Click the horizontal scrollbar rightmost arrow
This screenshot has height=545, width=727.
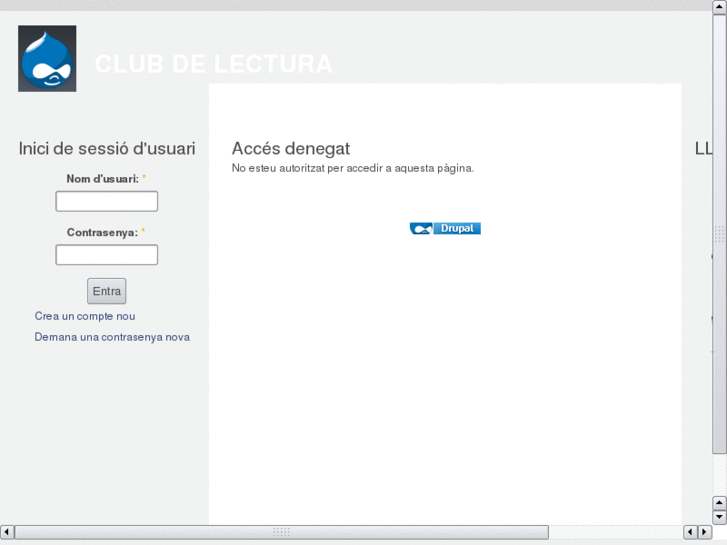(705, 532)
